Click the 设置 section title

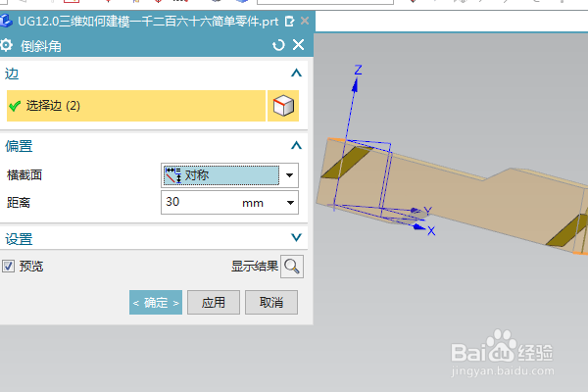[19, 238]
